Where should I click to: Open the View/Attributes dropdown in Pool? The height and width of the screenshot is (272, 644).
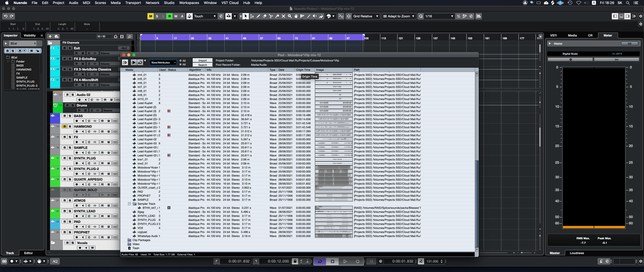click(x=163, y=62)
